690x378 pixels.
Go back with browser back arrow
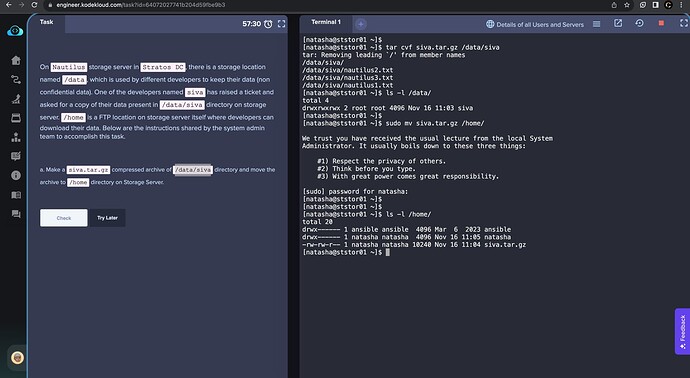[8, 5]
